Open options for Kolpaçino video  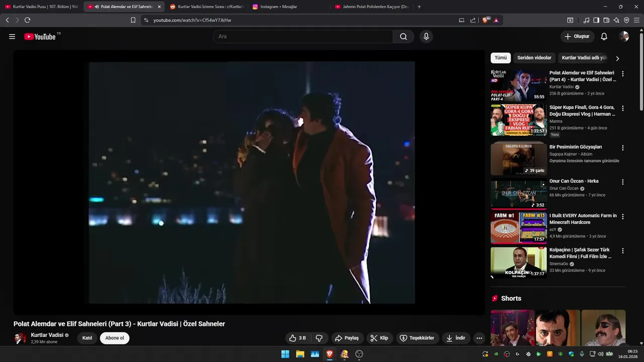(623, 250)
